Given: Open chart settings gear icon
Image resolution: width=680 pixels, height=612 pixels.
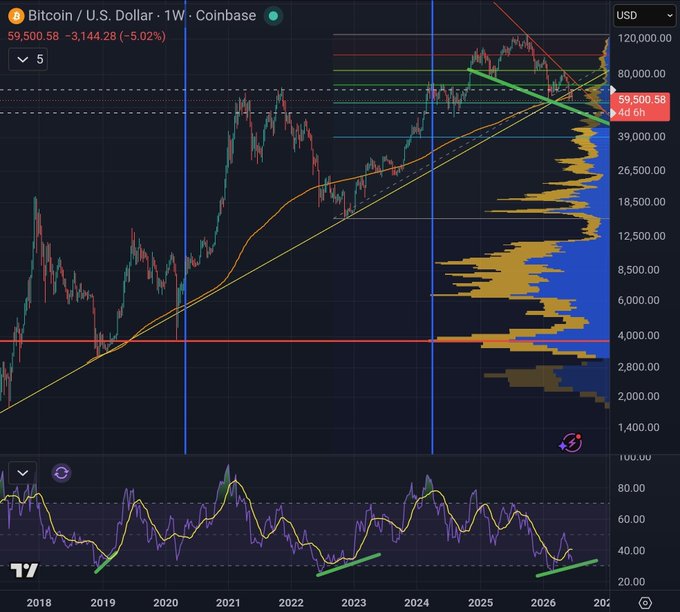Looking at the screenshot, I should [645, 602].
